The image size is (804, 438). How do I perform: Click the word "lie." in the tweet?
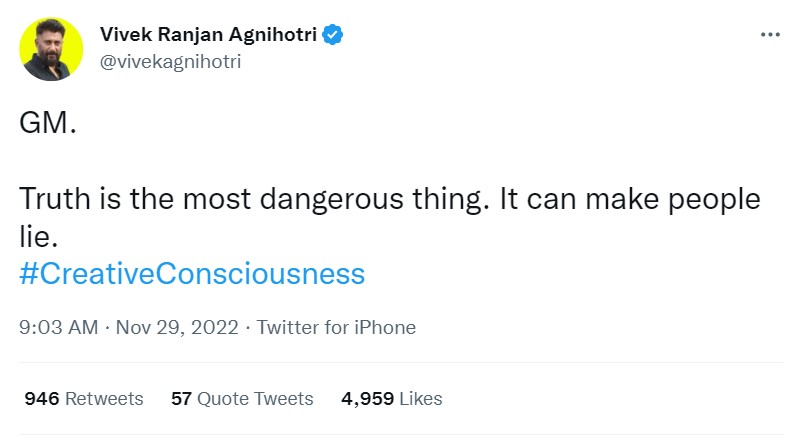[x=40, y=236]
